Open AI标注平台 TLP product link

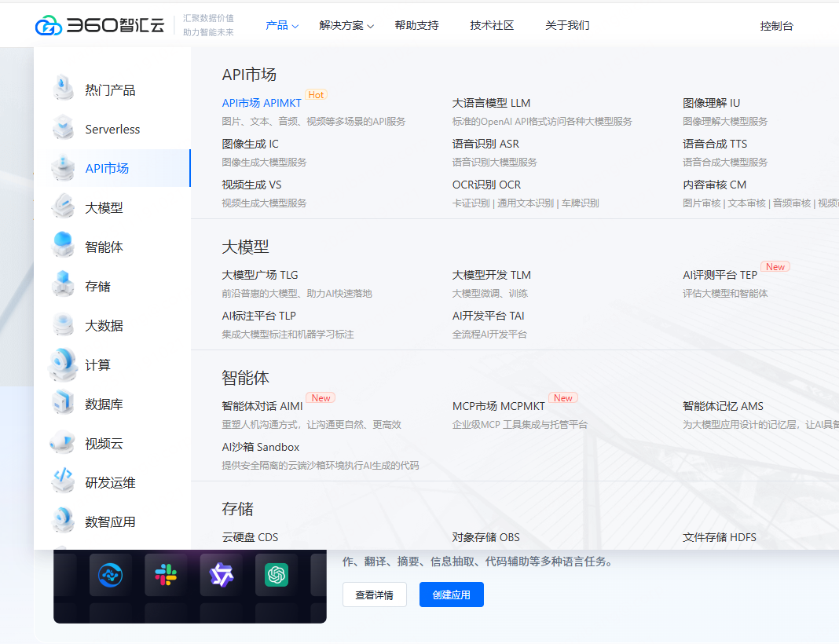(x=259, y=316)
